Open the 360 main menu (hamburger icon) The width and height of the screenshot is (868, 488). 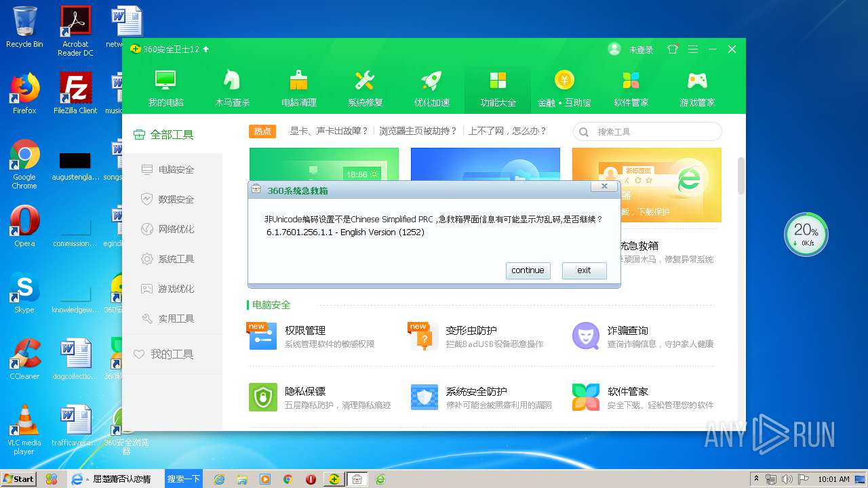tap(692, 49)
